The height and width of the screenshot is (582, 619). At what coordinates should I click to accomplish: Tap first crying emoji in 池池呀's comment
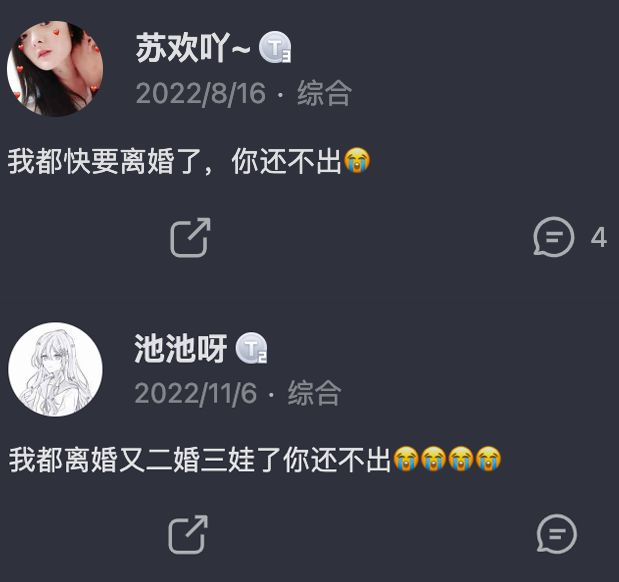pos(406,459)
